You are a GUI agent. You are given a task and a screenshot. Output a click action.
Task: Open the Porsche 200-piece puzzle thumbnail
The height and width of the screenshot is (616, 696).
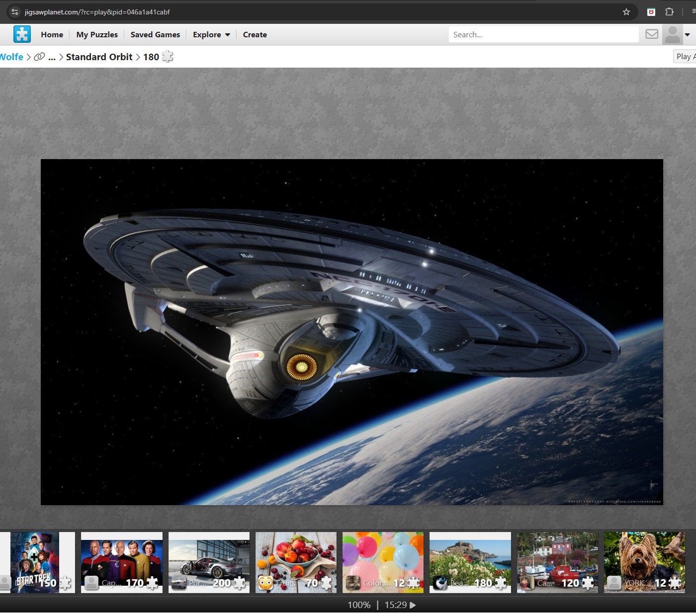pos(209,562)
